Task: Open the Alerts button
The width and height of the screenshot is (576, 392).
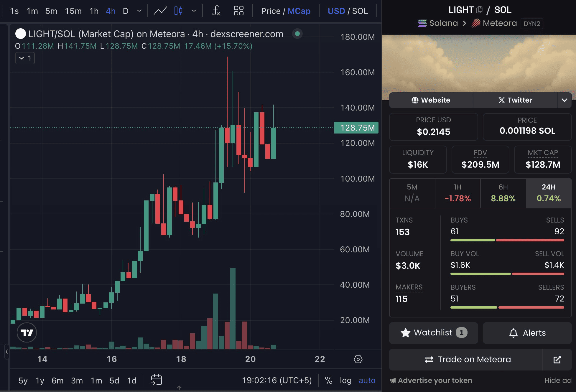Action: [x=527, y=333]
